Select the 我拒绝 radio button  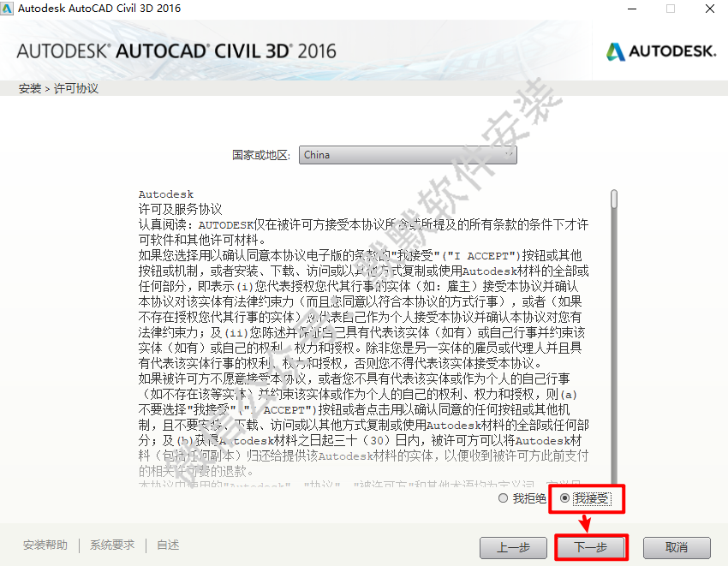(503, 498)
